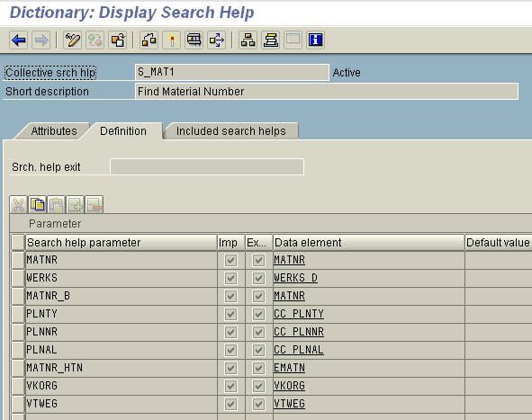
Task: Click the WERKS parameter cell
Action: coord(122,278)
